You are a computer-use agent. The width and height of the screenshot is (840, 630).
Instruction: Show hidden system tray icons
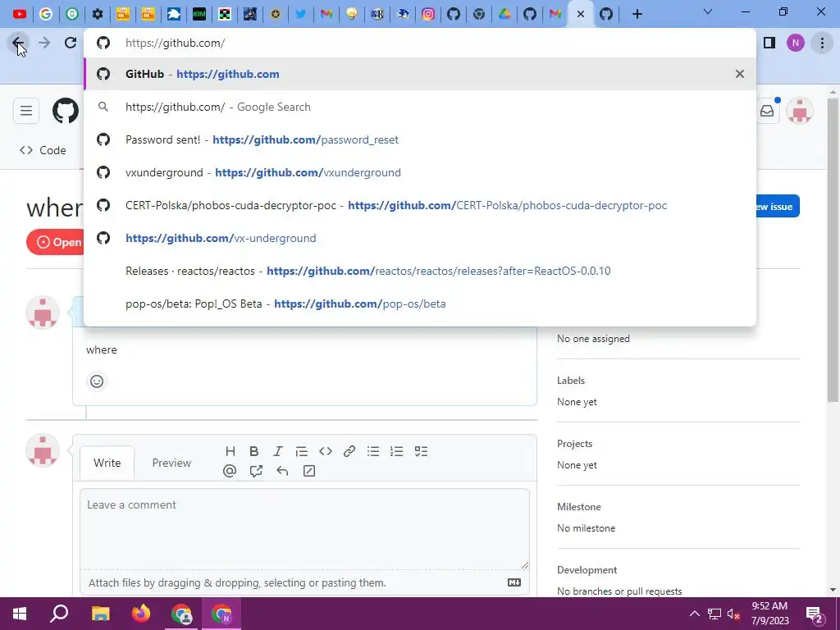pyautogui.click(x=695, y=614)
